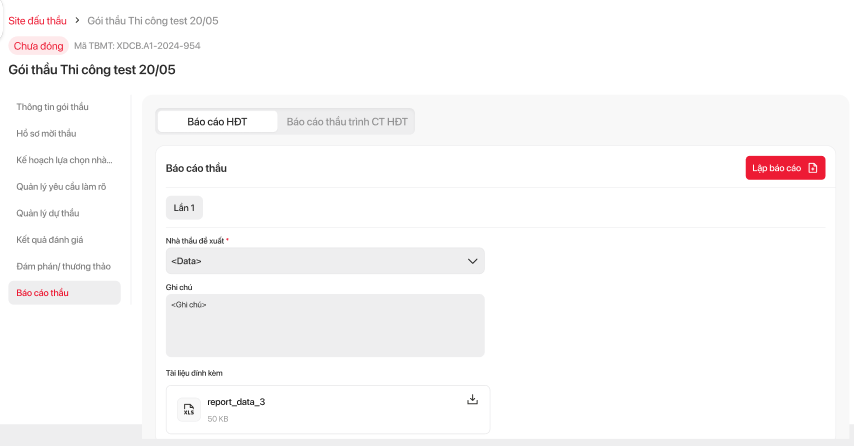Go to Site đấu thầu breadcrumb
This screenshot has height=446, width=854.
click(37, 21)
